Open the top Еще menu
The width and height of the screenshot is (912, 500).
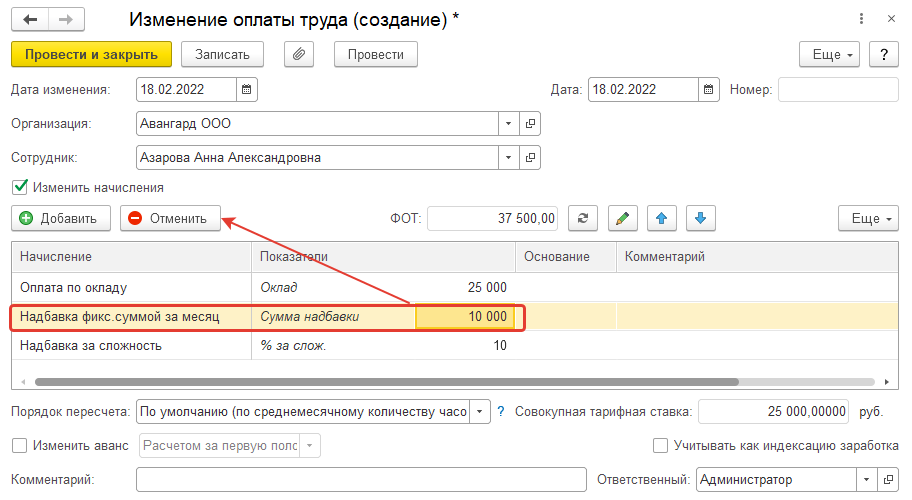[x=829, y=54]
